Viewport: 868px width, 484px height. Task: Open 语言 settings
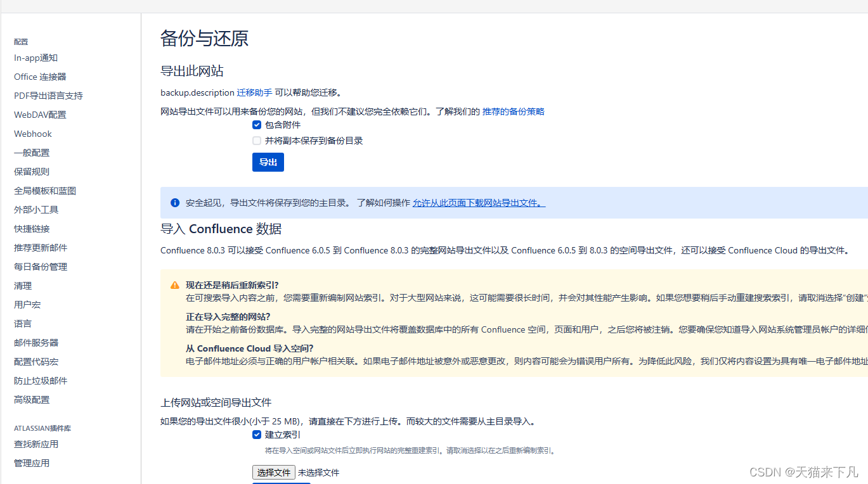(23, 324)
